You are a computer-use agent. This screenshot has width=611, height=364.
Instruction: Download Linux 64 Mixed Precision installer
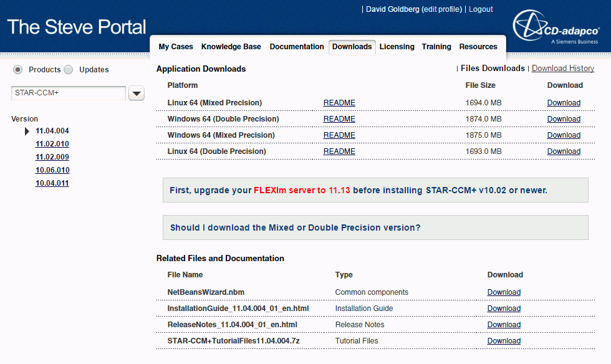pos(564,103)
